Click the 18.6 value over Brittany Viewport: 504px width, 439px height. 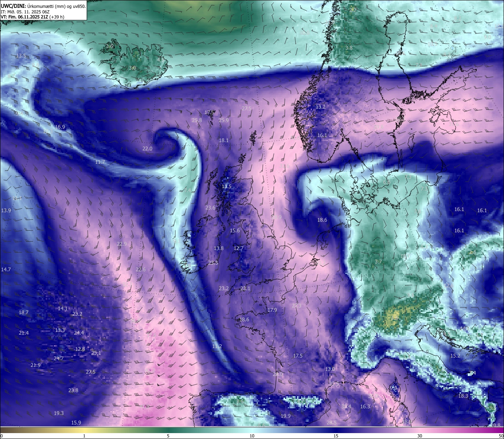[x=244, y=320]
